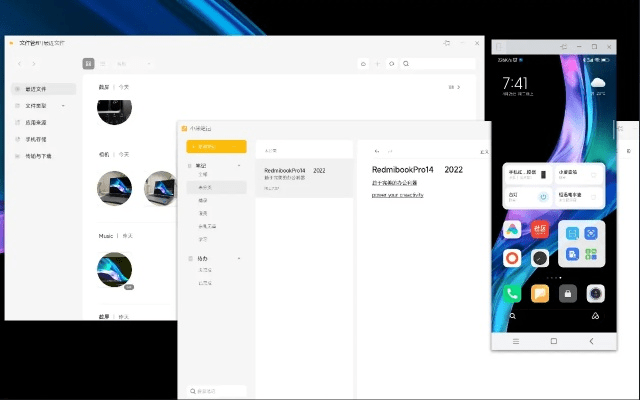This screenshot has width=640, height=400.
Task: Open the phone's recent apps menu button
Action: (516, 341)
